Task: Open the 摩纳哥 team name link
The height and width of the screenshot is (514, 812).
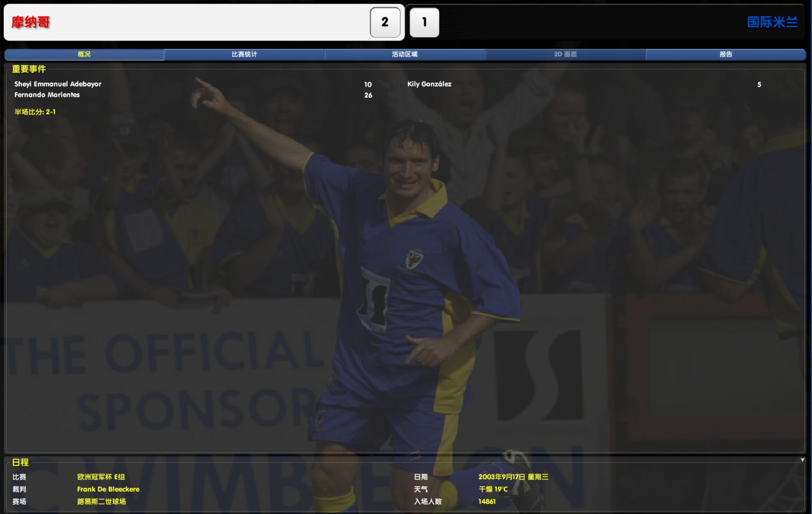Action: [x=30, y=22]
